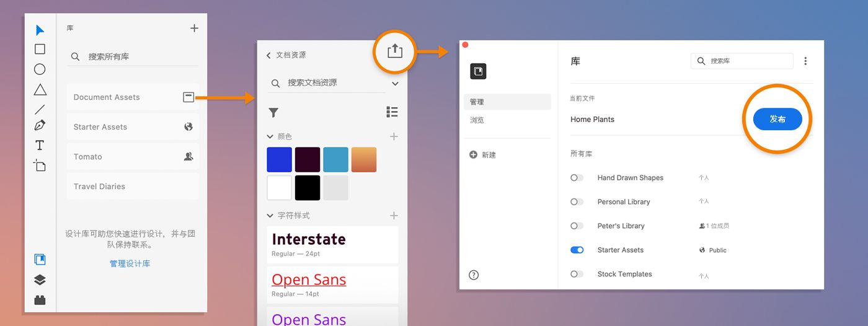Screen dimensions: 868x326
Task: Click the plus icon beside 库
Action: [x=194, y=28]
